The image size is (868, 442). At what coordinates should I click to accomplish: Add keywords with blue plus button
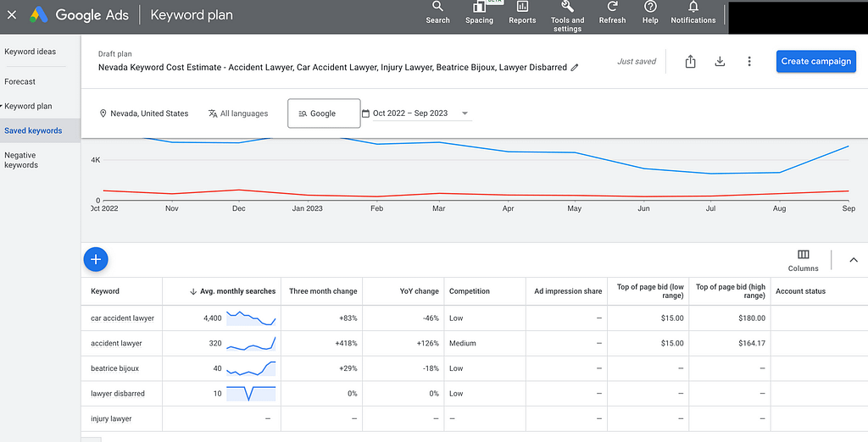[x=96, y=259]
